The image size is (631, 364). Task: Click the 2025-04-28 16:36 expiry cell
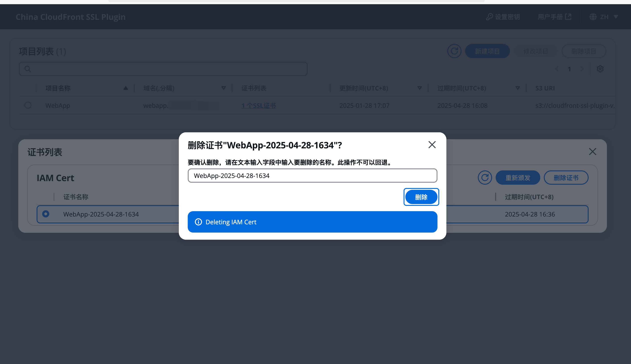pos(530,214)
